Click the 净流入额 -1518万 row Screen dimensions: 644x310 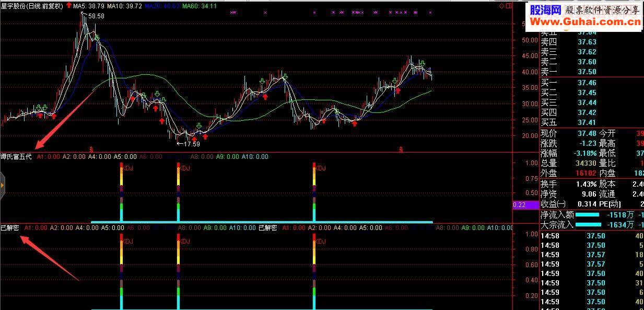[x=591, y=215]
